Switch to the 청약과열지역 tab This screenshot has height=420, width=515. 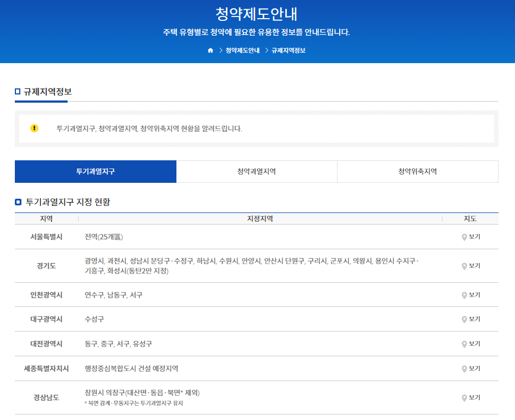tap(257, 171)
